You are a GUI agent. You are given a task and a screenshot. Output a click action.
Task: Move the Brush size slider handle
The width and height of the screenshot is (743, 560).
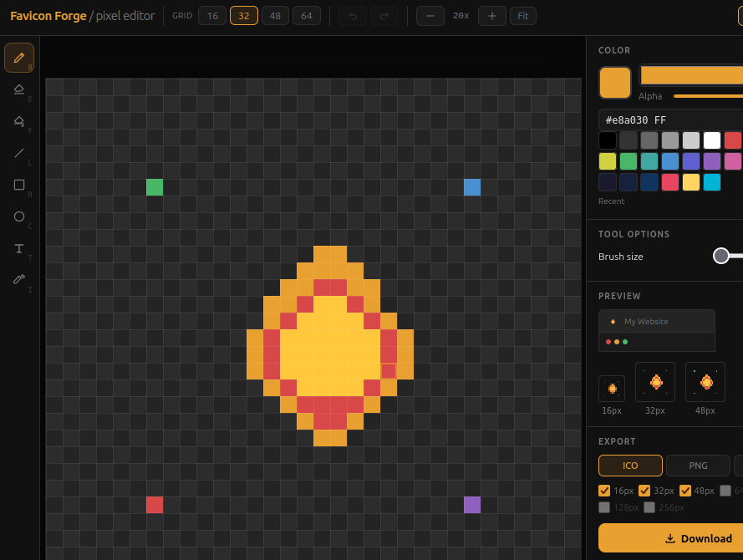coord(721,256)
